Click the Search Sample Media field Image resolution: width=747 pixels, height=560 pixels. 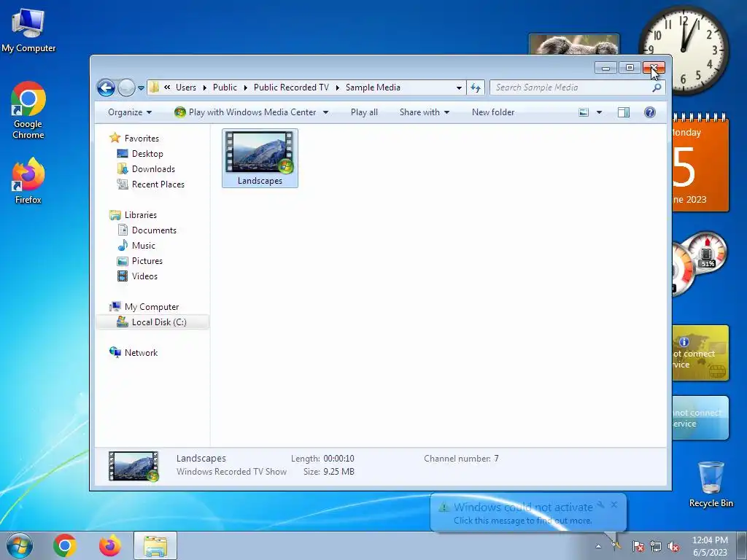[571, 87]
